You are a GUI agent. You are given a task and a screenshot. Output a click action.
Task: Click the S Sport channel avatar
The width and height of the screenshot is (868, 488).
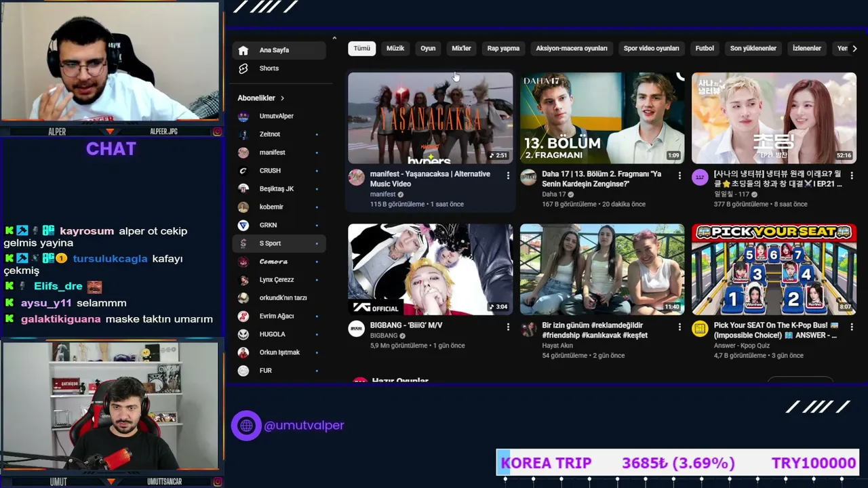click(243, 243)
